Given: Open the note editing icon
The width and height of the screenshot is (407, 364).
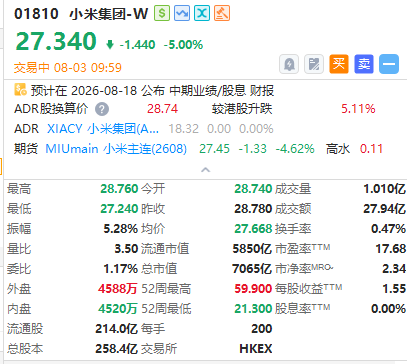Looking at the screenshot, I should [314, 64].
